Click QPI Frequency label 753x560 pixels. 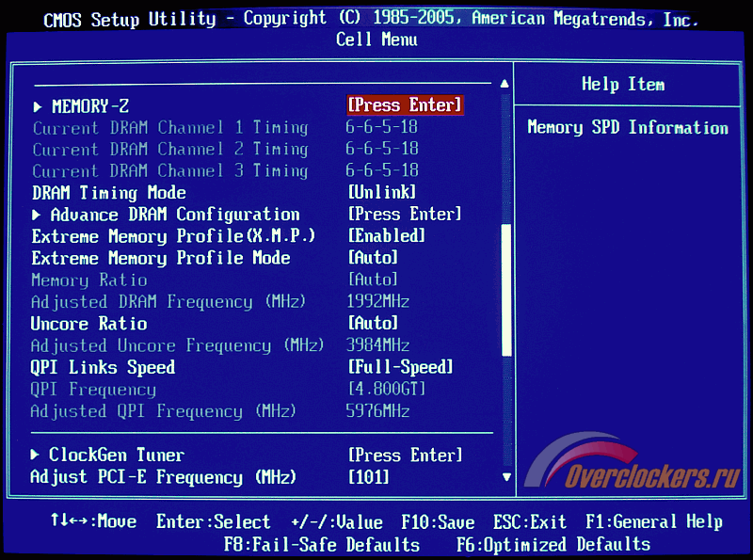[93, 390]
